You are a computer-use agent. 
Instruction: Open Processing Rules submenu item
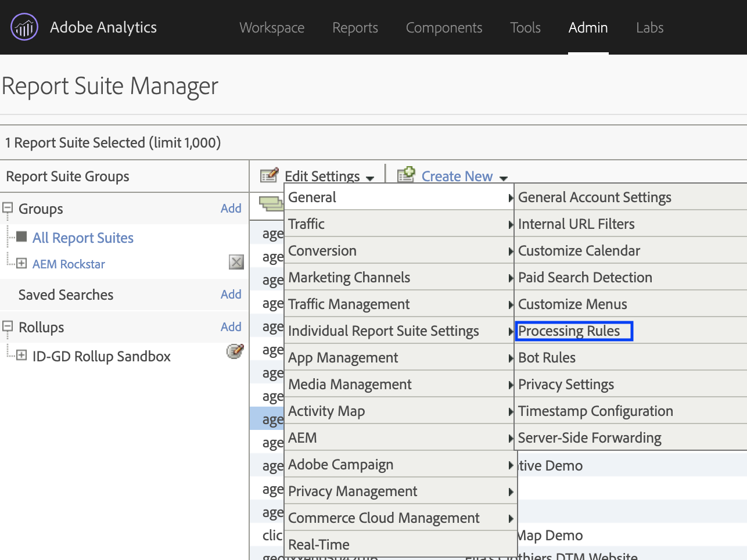631,331
